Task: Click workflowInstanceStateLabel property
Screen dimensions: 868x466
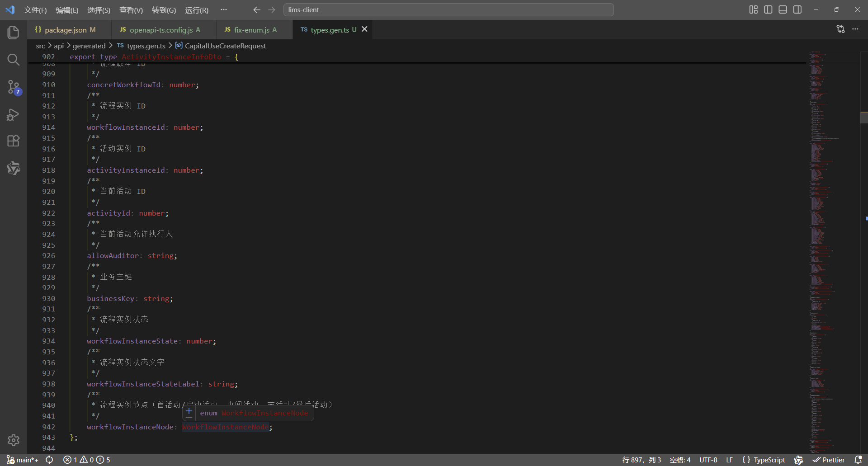Action: click(x=143, y=384)
